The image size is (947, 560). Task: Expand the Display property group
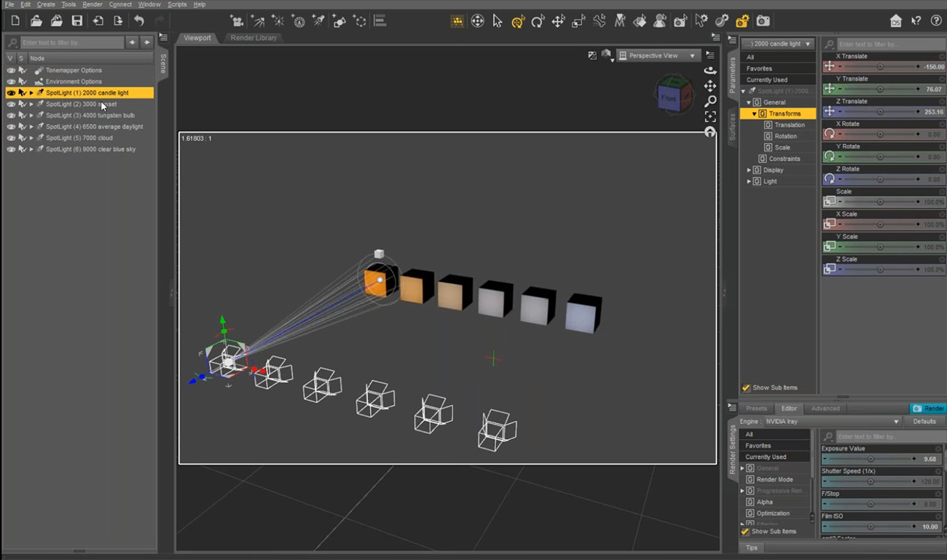pos(748,170)
